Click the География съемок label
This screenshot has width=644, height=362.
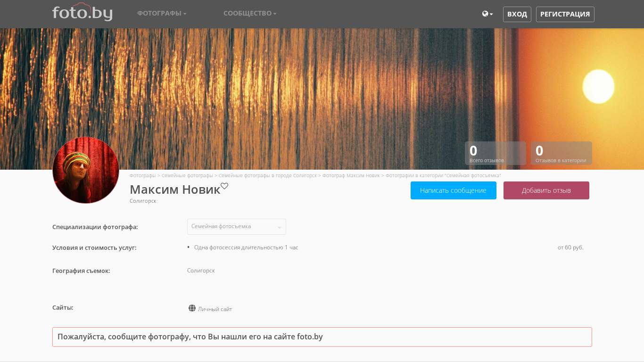81,271
